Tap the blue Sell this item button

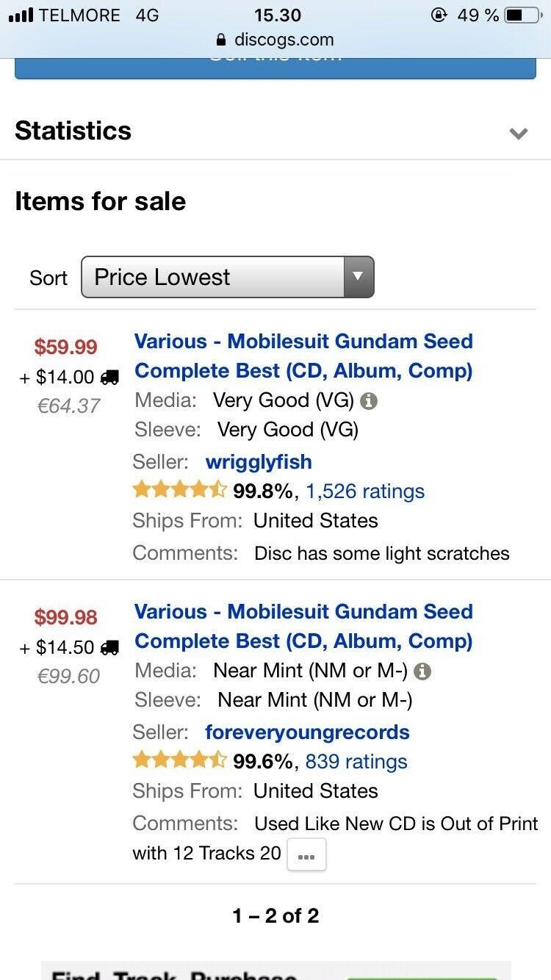[x=275, y=66]
